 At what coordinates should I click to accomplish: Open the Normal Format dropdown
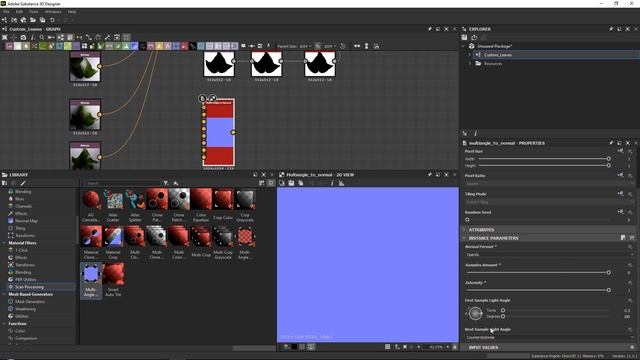point(549,254)
